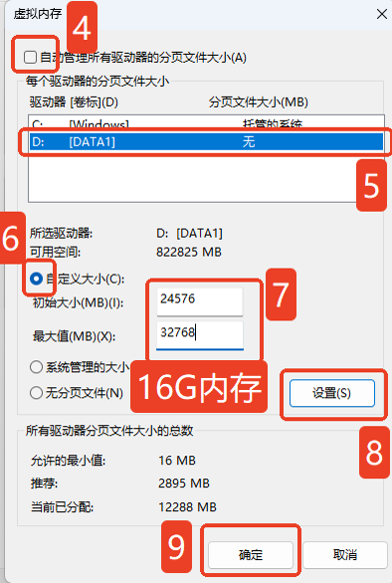Choose the 自定义大小(C) radio button
Image resolution: width=392 pixels, height=583 pixels.
tap(36, 279)
